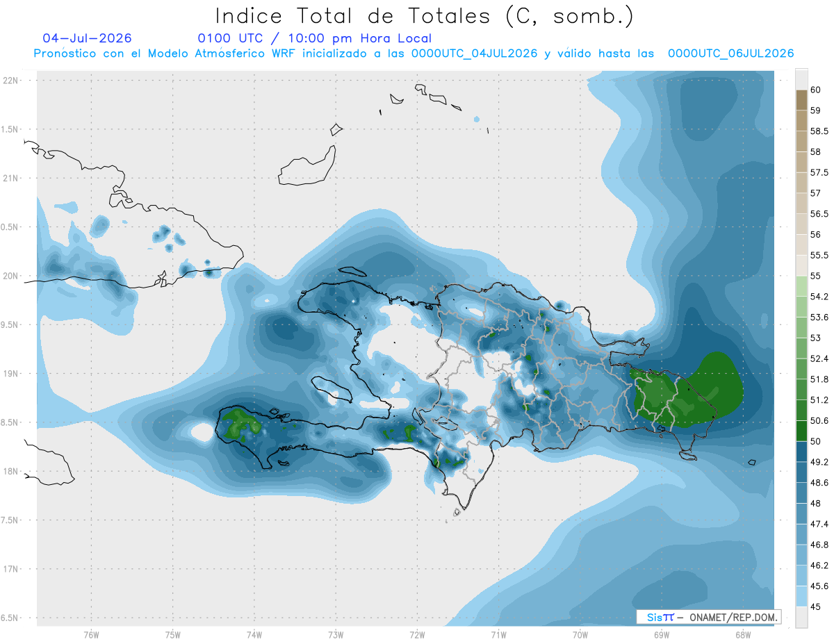This screenshot has width=834, height=644.
Task: Click the legend value '45'
Action: [x=816, y=606]
